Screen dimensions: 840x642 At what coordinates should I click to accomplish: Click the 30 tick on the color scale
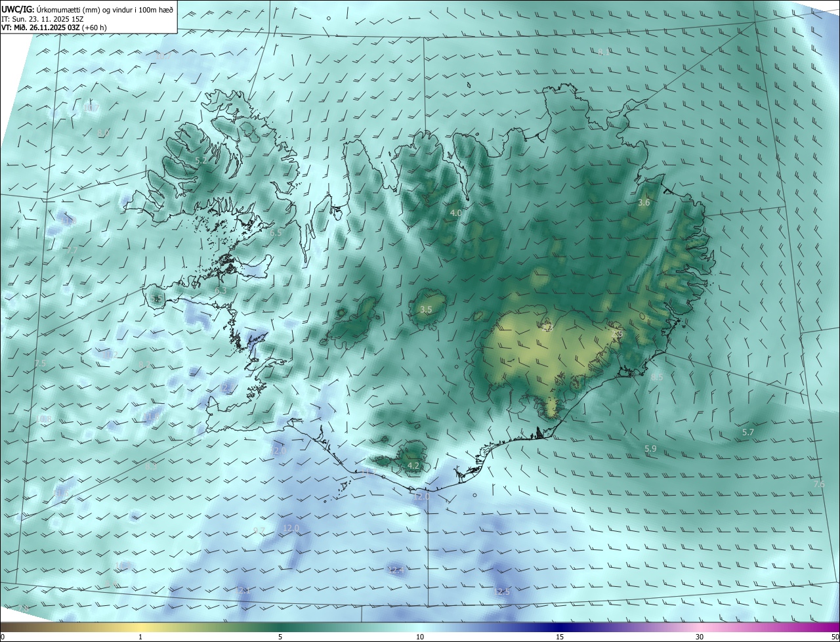click(x=700, y=637)
